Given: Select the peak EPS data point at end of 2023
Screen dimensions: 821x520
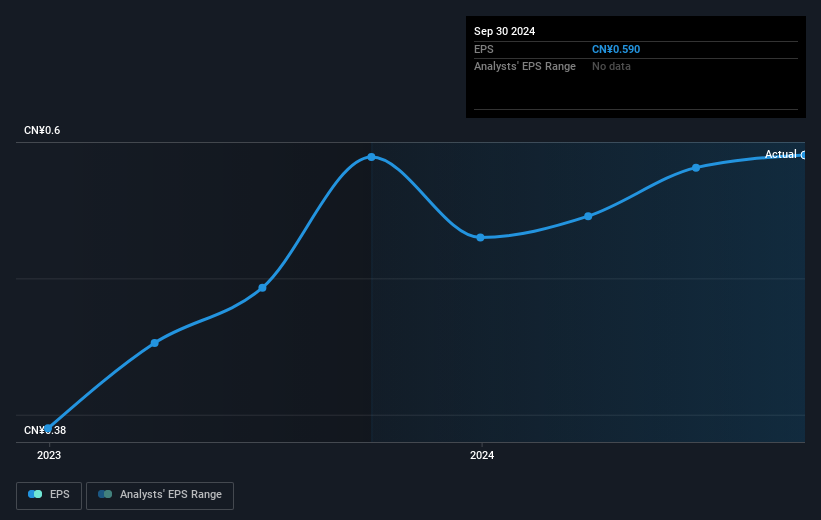Looking at the screenshot, I should (x=371, y=157).
